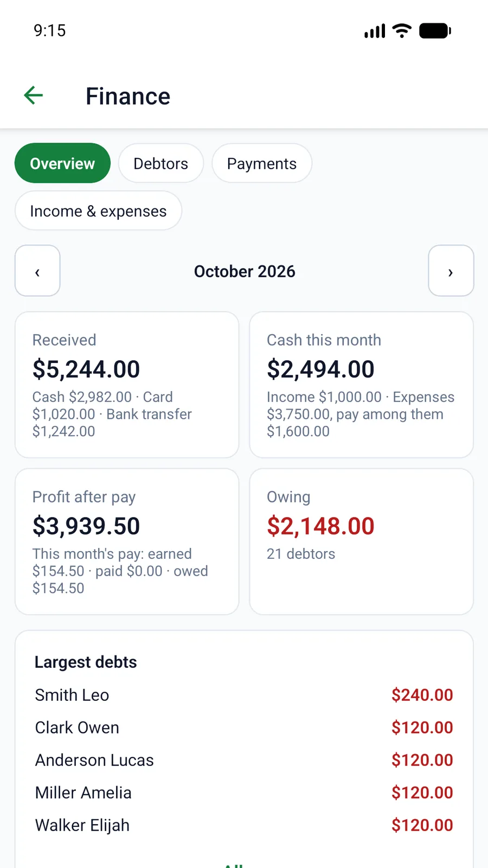
Task: Select Walker Elijah debt entry
Action: (244, 825)
